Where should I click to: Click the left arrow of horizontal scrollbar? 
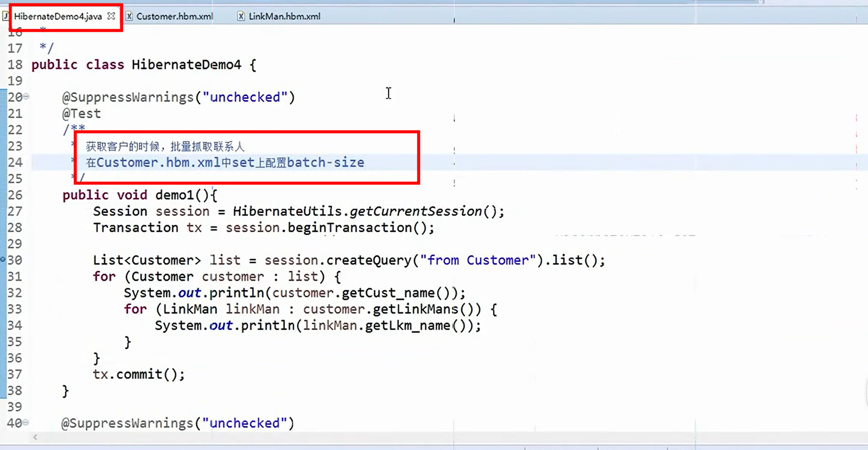point(35,437)
